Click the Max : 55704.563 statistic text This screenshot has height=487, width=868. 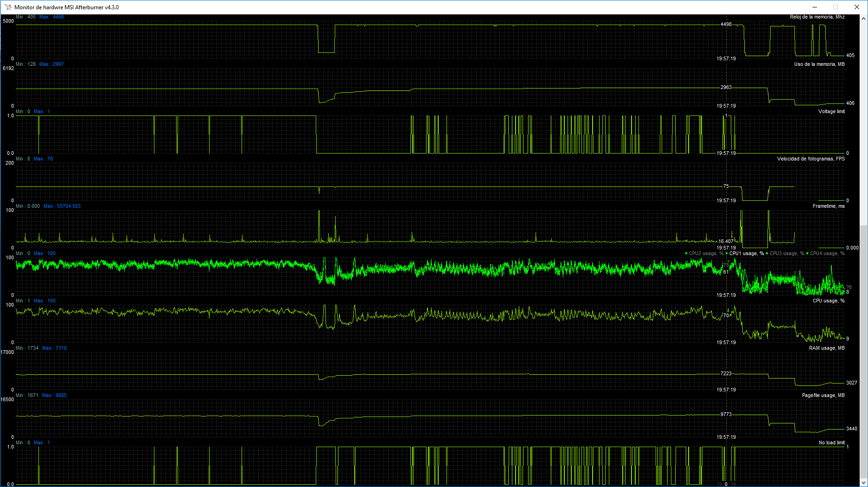(x=62, y=205)
